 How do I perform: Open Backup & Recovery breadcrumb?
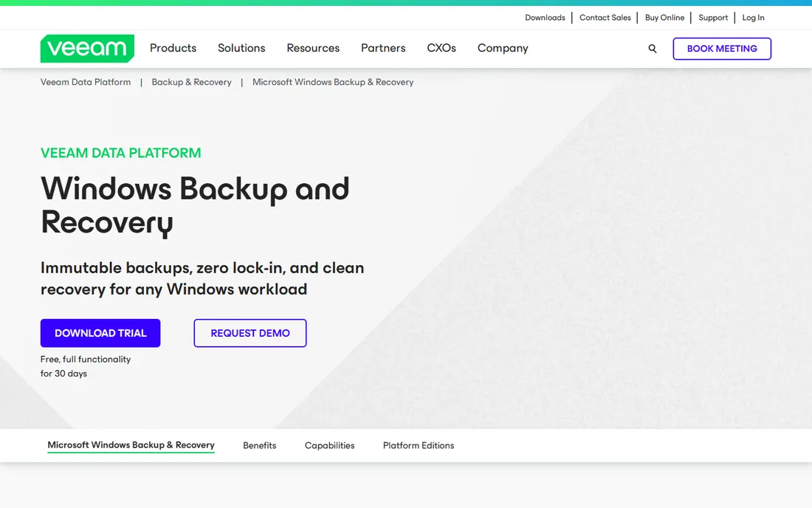pyautogui.click(x=192, y=82)
